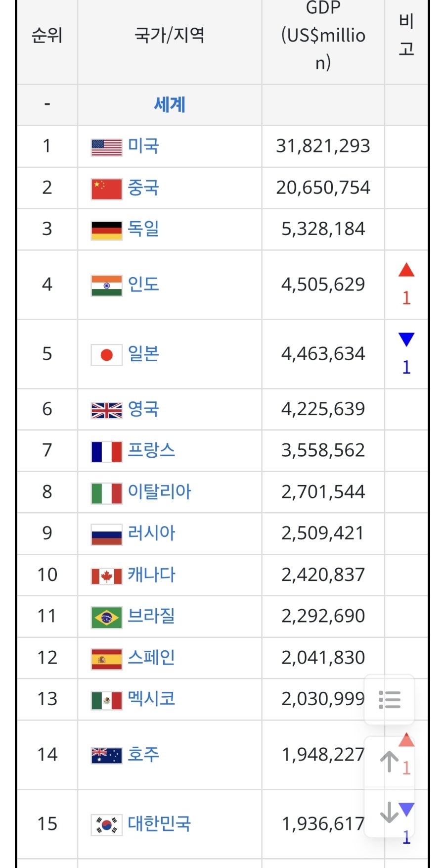Image resolution: width=445 pixels, height=868 pixels.
Task: Open the table of contents list icon
Action: [389, 699]
